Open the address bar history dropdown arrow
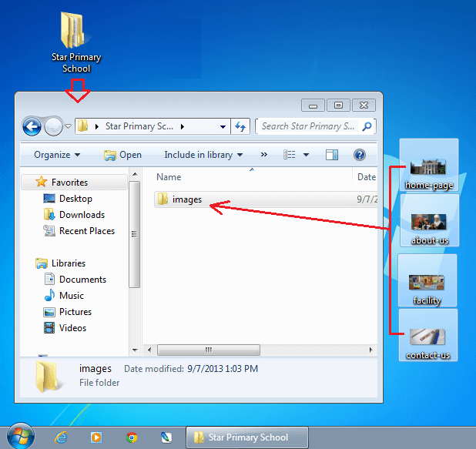 click(223, 126)
